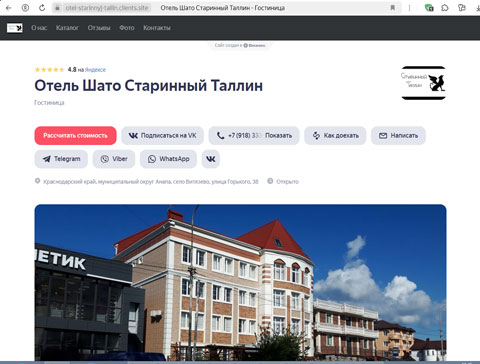Click the Краснодарский край address text

pyautogui.click(x=151, y=182)
